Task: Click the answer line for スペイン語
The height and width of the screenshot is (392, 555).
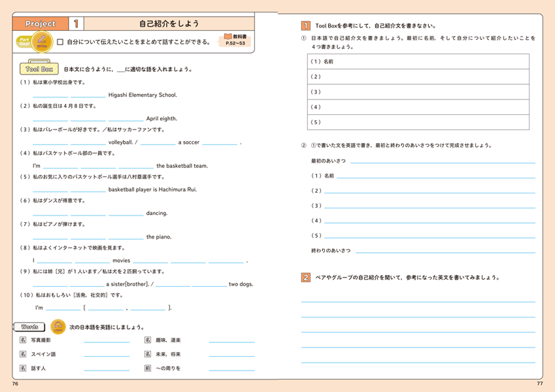Action: coord(107,355)
